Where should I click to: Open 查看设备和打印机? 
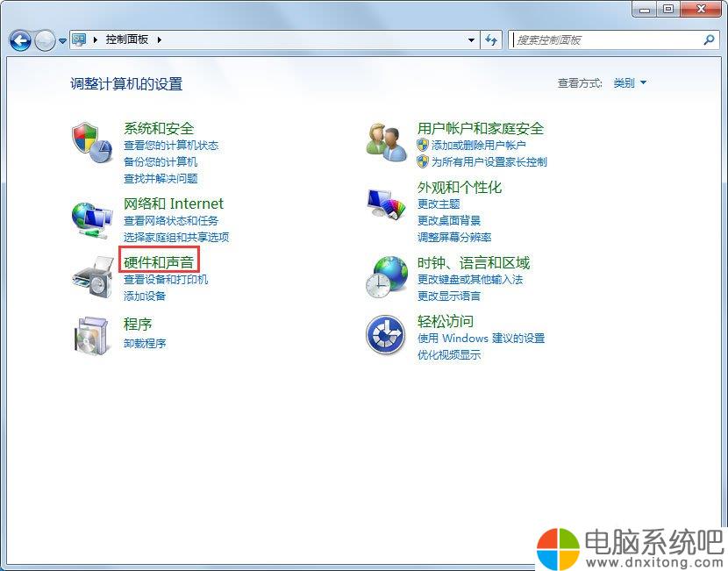coord(166,280)
